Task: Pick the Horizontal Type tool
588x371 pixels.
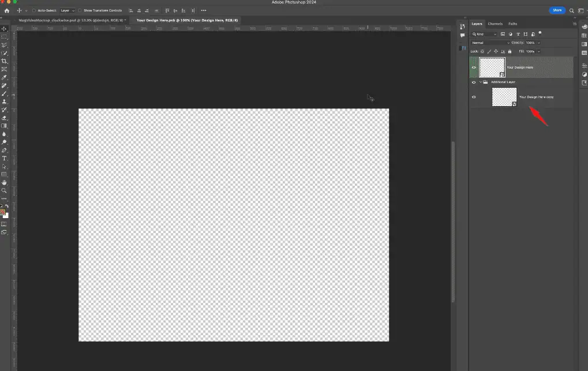Action: pos(4,158)
